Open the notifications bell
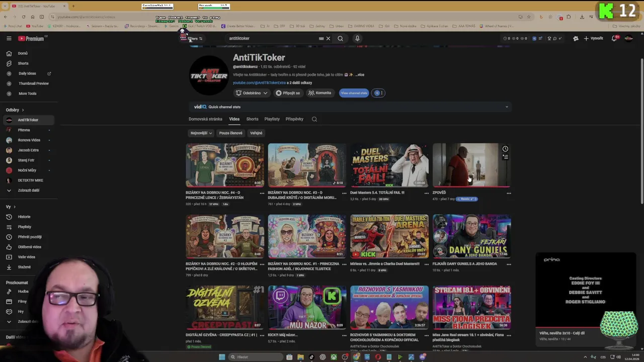 (614, 38)
